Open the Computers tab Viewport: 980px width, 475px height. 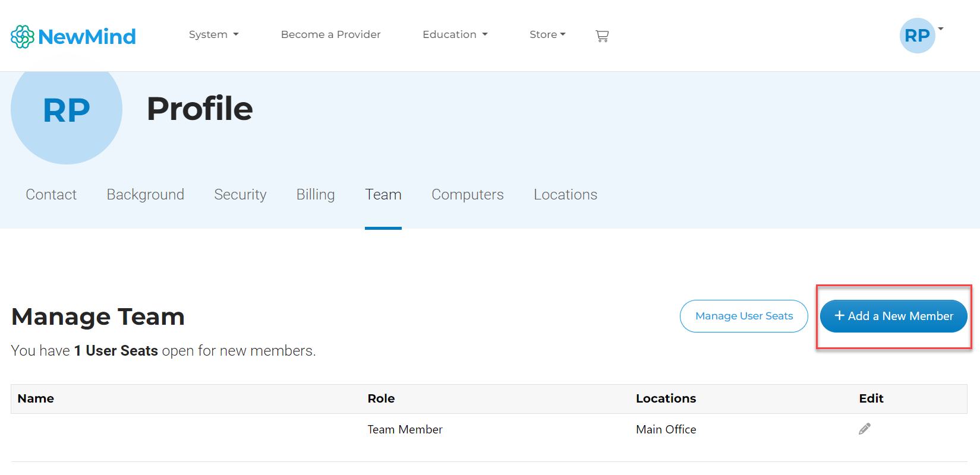(468, 195)
